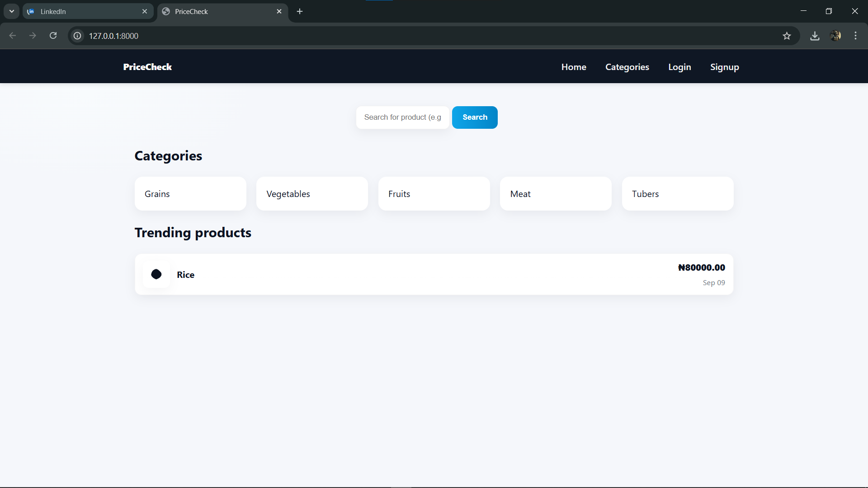The width and height of the screenshot is (868, 488).
Task: Minimize the browser window
Action: 803,11
